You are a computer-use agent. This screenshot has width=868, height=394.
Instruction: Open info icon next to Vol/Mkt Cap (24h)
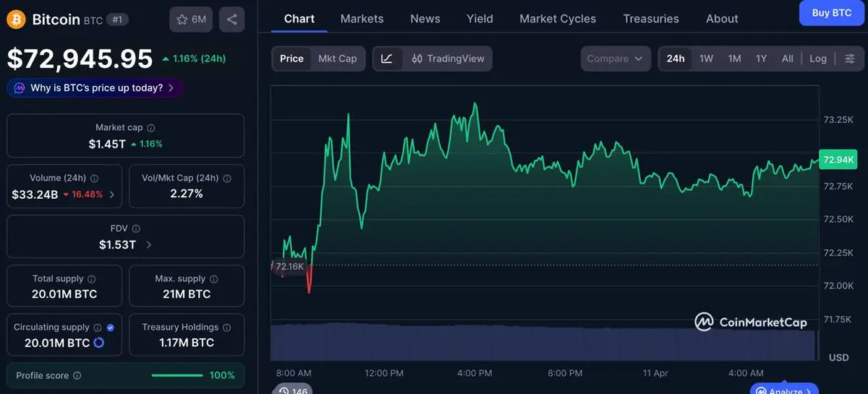(x=227, y=178)
